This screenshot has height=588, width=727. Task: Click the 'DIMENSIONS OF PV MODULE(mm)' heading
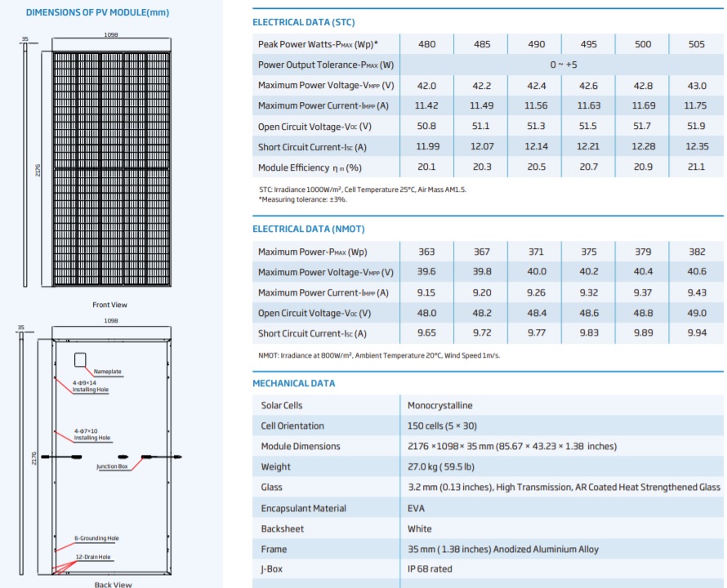[x=97, y=12]
